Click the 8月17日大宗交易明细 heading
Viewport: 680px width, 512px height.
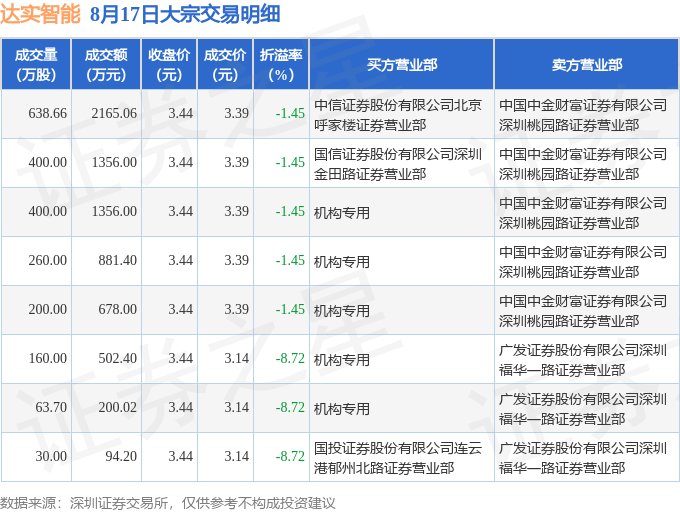185,14
